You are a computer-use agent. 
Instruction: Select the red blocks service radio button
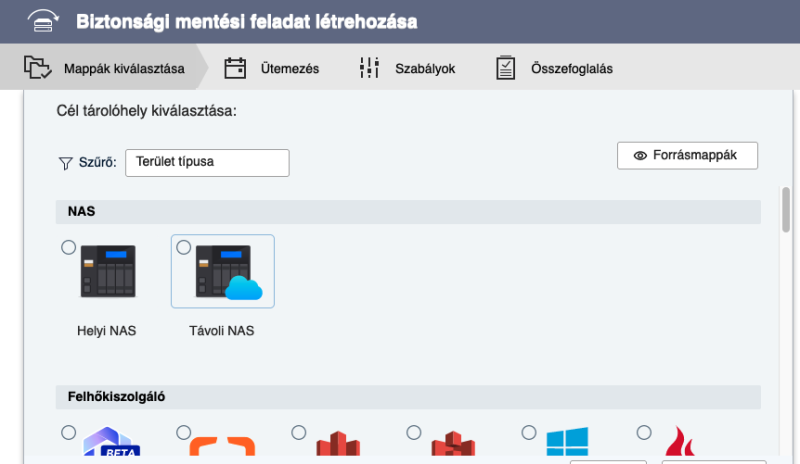(414, 433)
